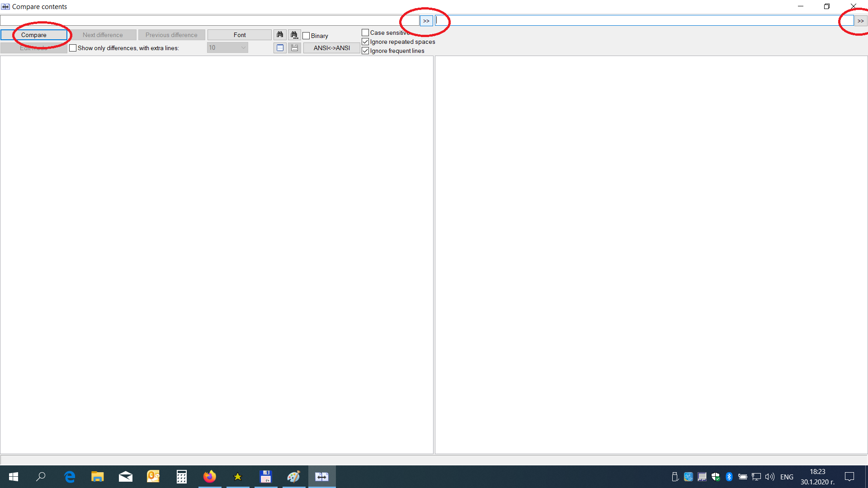This screenshot has width=868, height=488.
Task: Click the Font button
Action: point(240,35)
